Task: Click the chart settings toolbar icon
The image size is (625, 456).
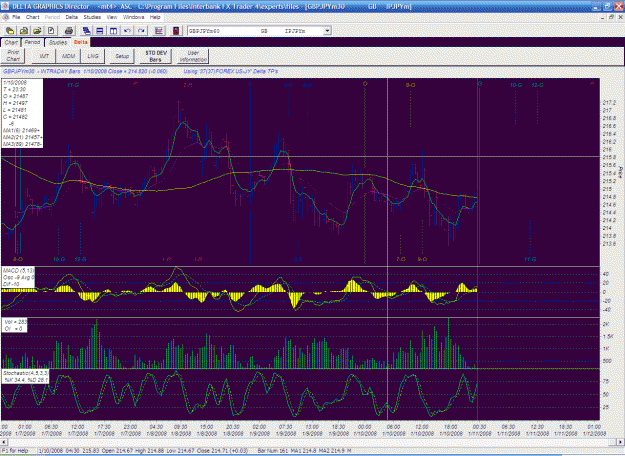Action: click(159, 31)
